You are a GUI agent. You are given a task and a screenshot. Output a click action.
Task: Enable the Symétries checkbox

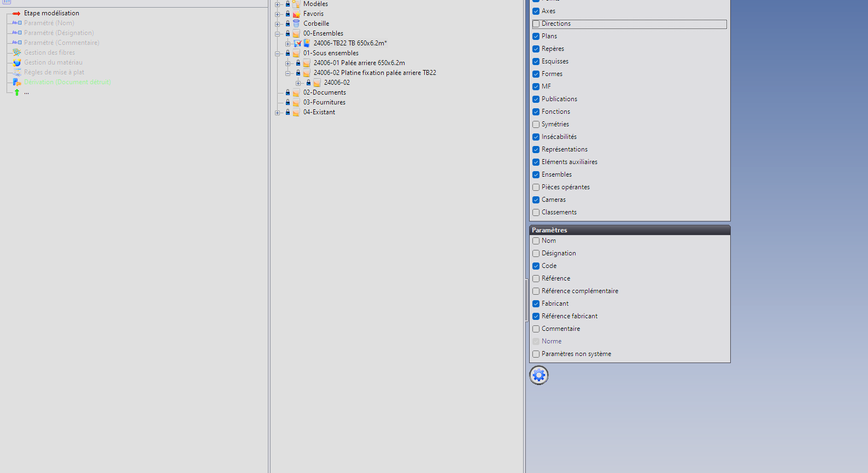pos(536,125)
